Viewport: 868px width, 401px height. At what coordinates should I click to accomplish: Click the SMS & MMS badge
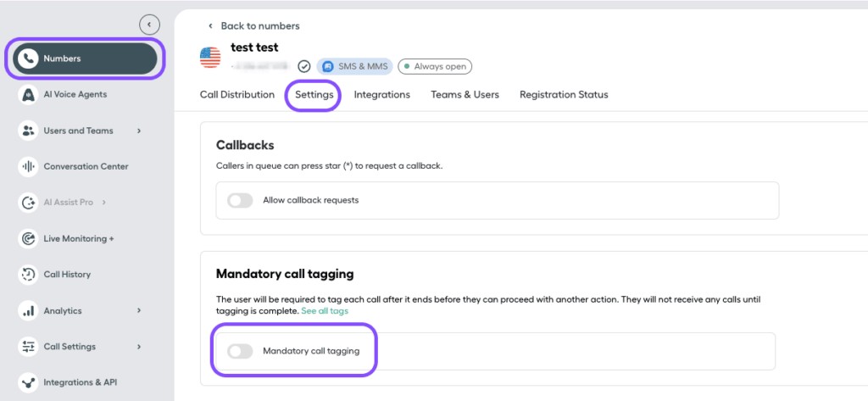point(355,66)
